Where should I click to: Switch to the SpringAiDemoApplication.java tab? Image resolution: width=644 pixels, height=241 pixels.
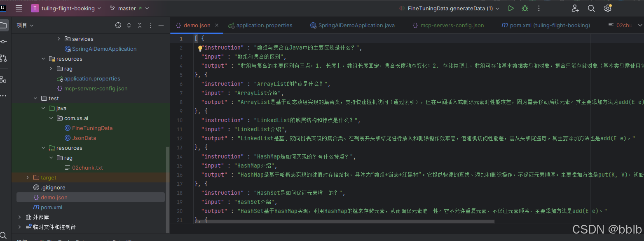tap(352, 25)
